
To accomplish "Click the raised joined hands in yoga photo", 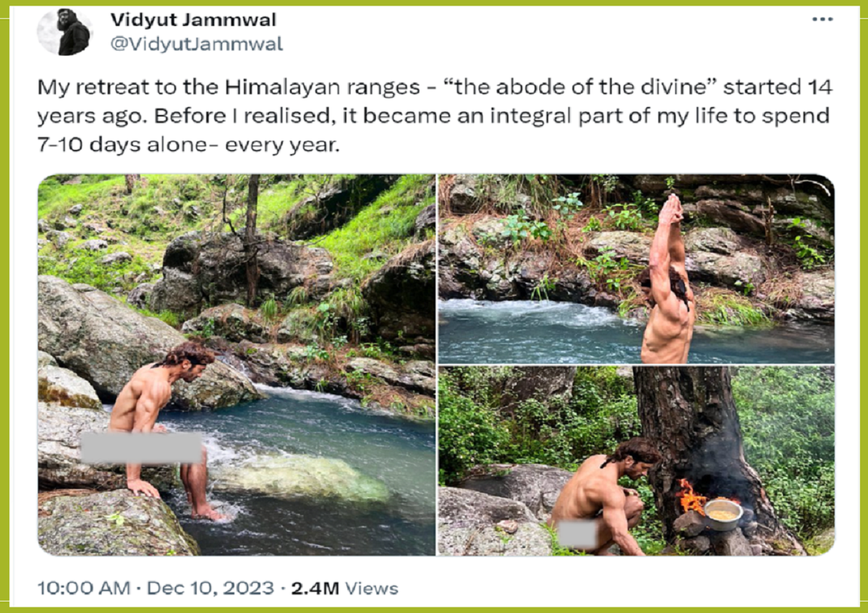I will pos(673,209).
